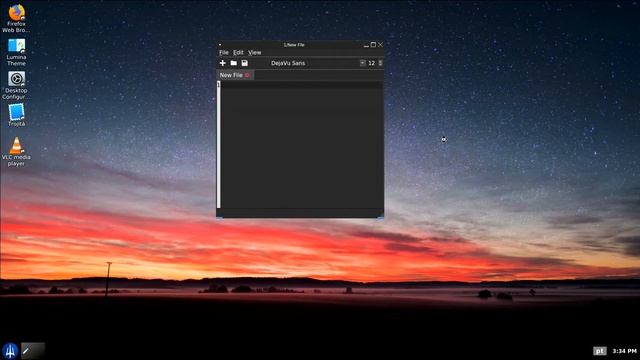Select text editor taskbar button
Image resolution: width=640 pixels, height=360 pixels.
[33, 351]
